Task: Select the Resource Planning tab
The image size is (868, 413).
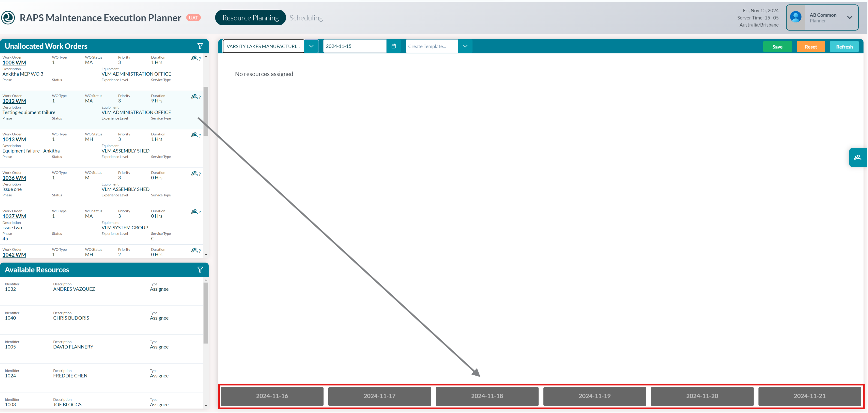Action: point(250,18)
